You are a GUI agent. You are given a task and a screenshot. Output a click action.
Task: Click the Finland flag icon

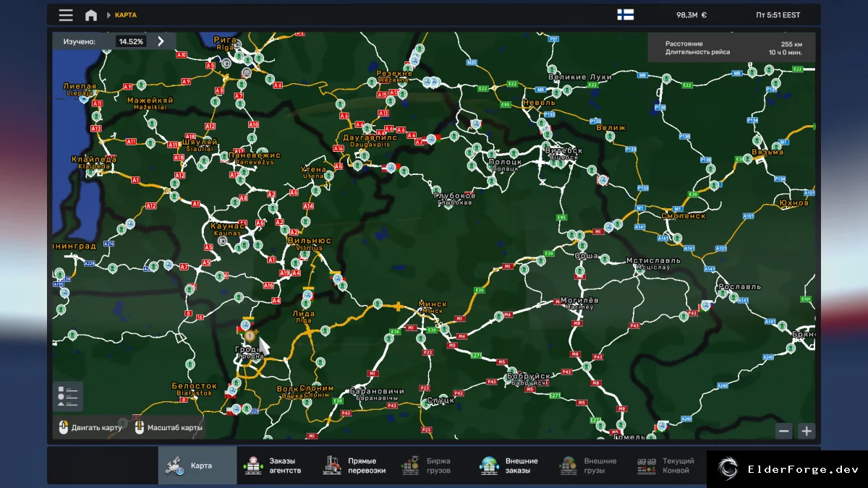625,14
